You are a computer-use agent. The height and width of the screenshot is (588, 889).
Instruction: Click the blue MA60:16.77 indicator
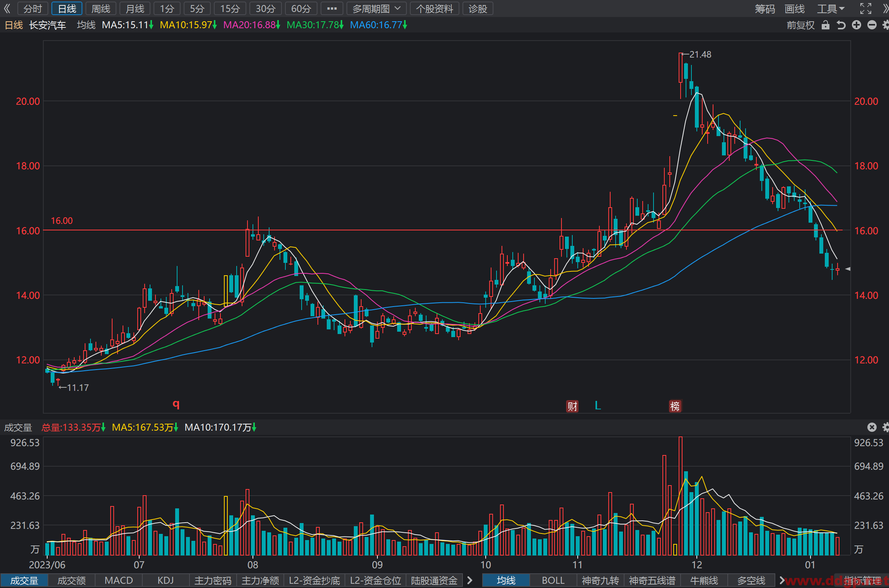click(379, 25)
